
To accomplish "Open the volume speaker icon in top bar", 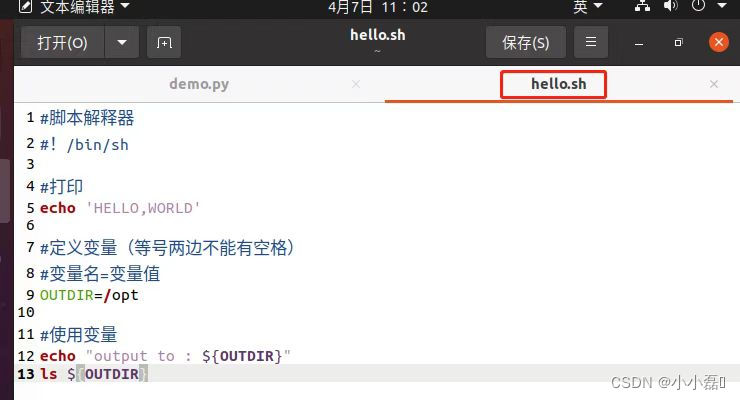I will tap(670, 6).
